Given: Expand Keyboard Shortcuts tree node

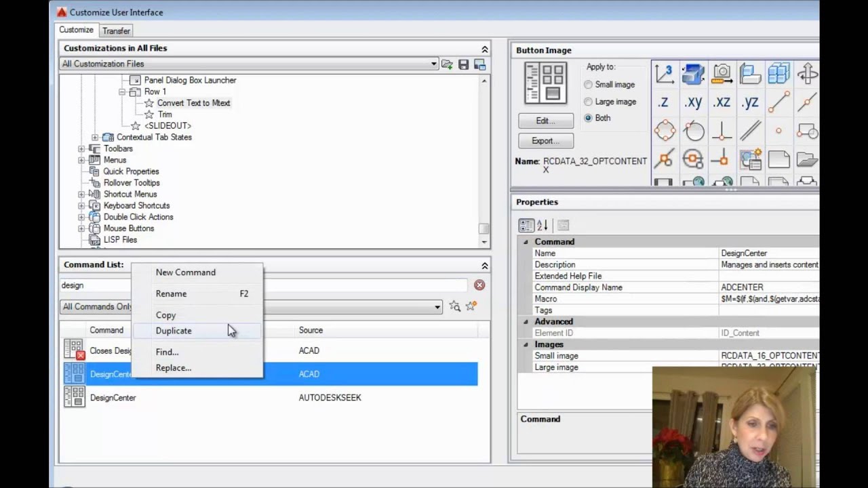Looking at the screenshot, I should (81, 205).
